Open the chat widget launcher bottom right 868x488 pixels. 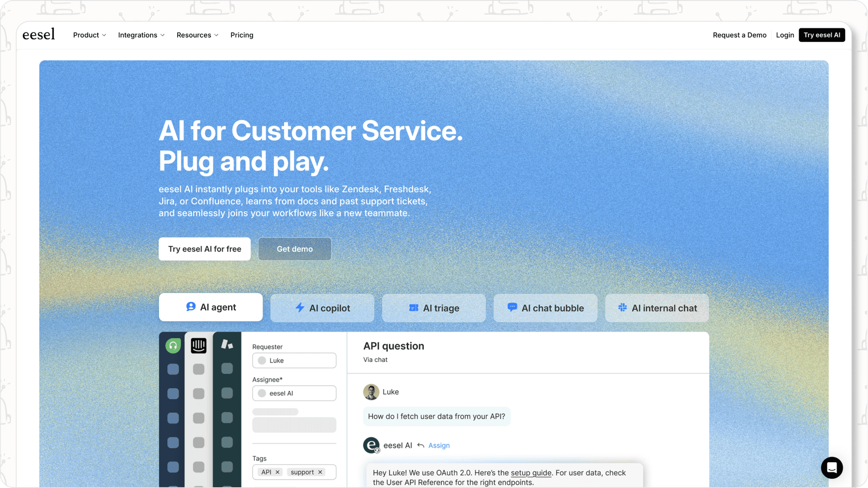[x=832, y=468]
